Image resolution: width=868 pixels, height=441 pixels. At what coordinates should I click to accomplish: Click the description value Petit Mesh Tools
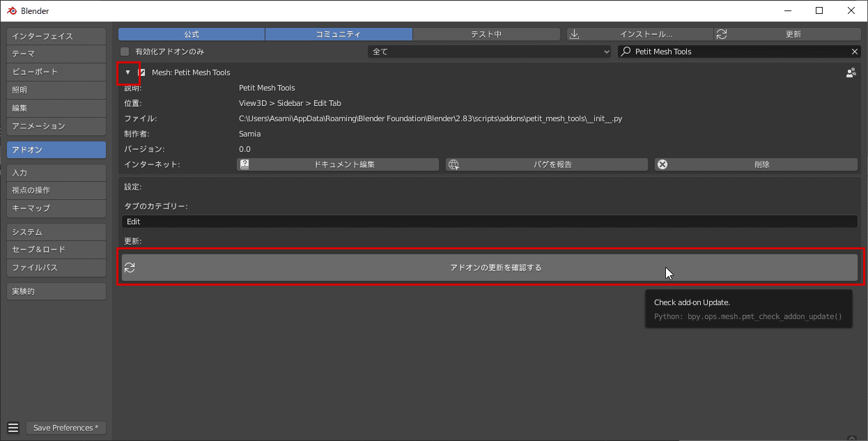point(267,88)
